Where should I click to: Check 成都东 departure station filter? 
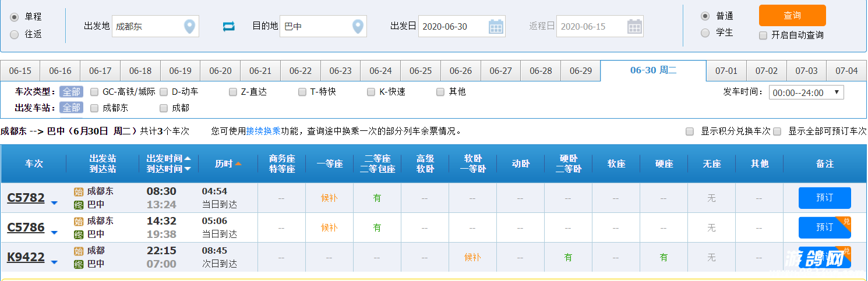94,108
